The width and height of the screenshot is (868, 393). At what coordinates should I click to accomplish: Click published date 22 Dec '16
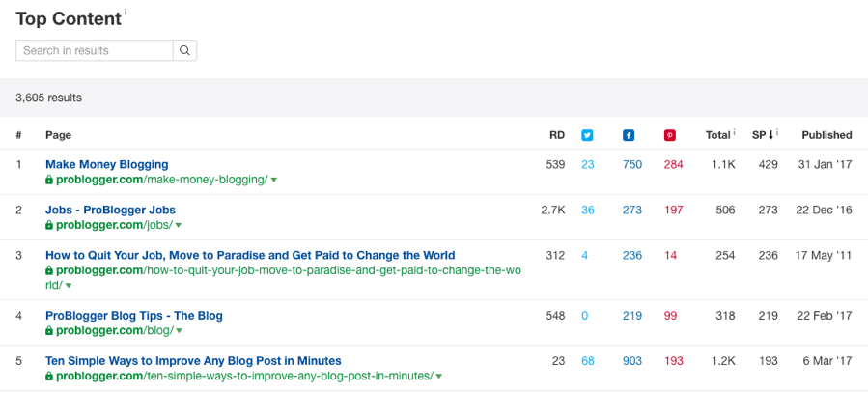tap(824, 210)
